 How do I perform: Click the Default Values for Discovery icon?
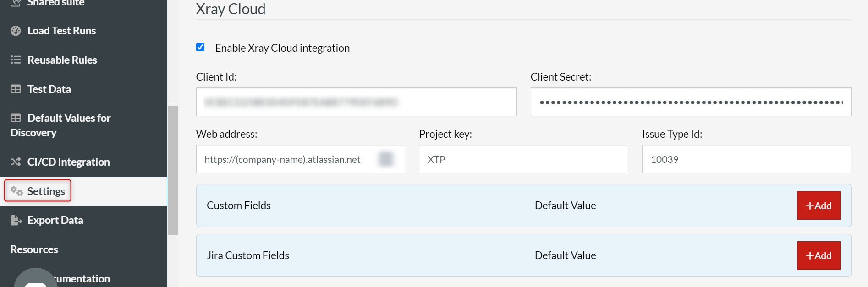pos(16,118)
